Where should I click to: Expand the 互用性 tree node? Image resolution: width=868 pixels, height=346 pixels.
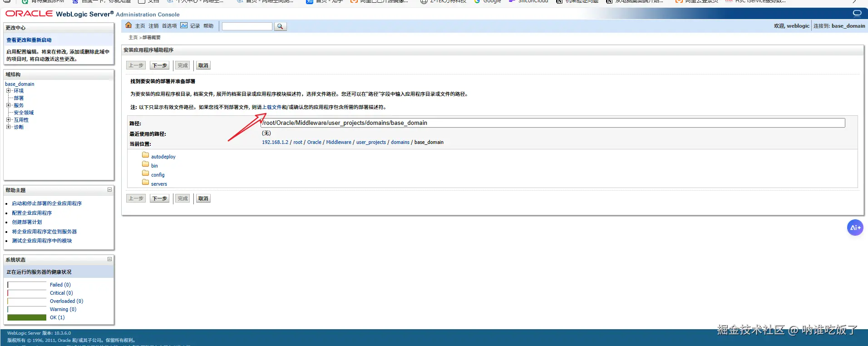point(8,120)
